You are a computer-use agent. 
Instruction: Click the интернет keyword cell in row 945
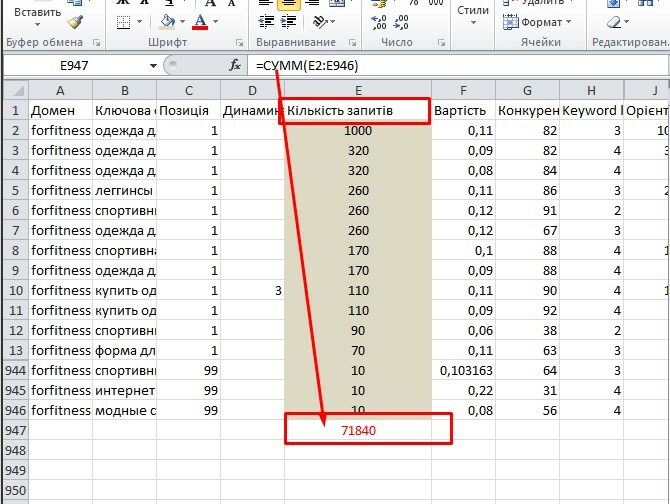tap(124, 390)
